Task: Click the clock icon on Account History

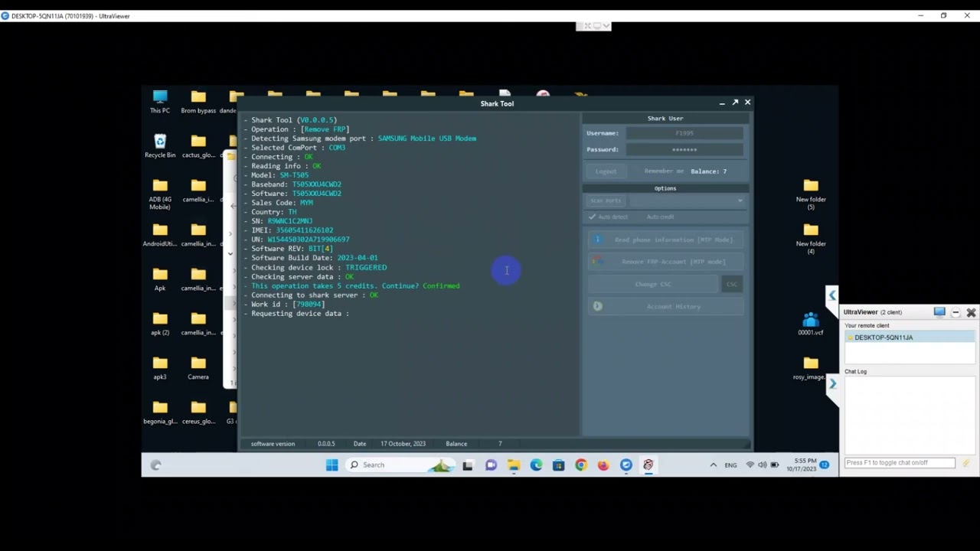Action: point(598,306)
